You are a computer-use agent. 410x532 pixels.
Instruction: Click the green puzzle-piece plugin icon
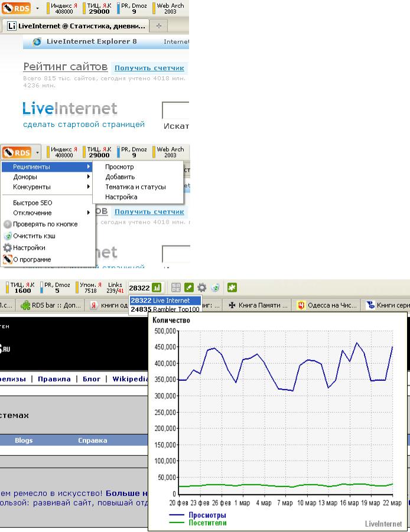click(232, 288)
